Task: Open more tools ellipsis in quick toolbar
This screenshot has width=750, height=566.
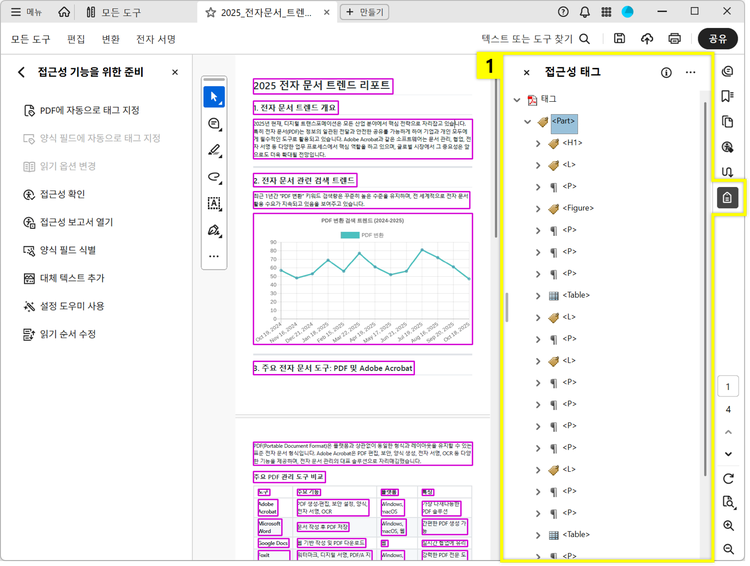Action: pyautogui.click(x=214, y=256)
